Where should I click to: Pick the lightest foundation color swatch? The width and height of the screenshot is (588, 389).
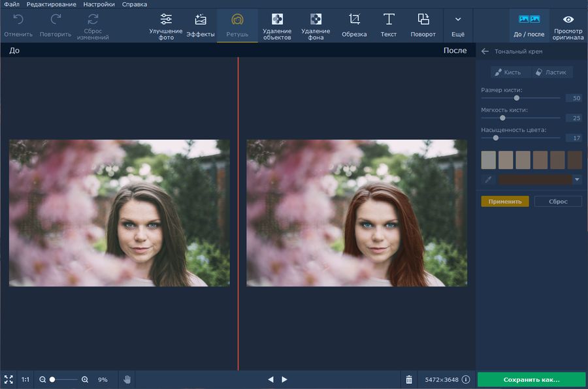point(489,160)
